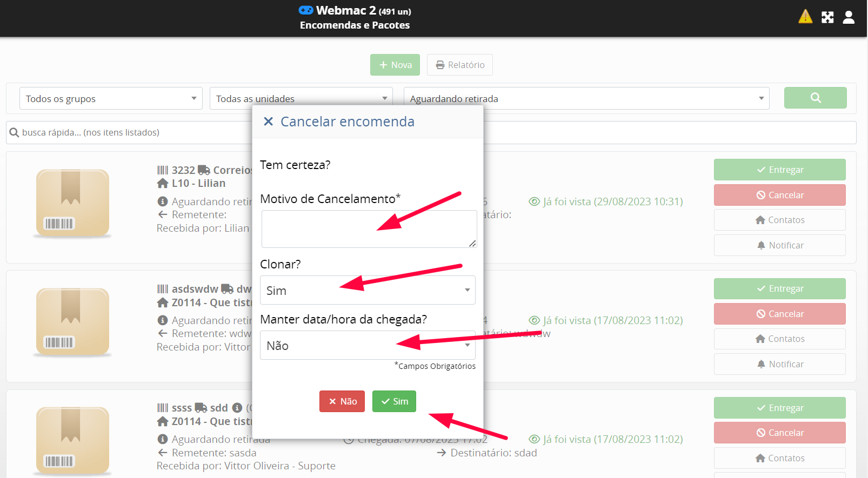This screenshot has height=478, width=868.
Task: Click Notificar for the second package
Action: tap(779, 364)
